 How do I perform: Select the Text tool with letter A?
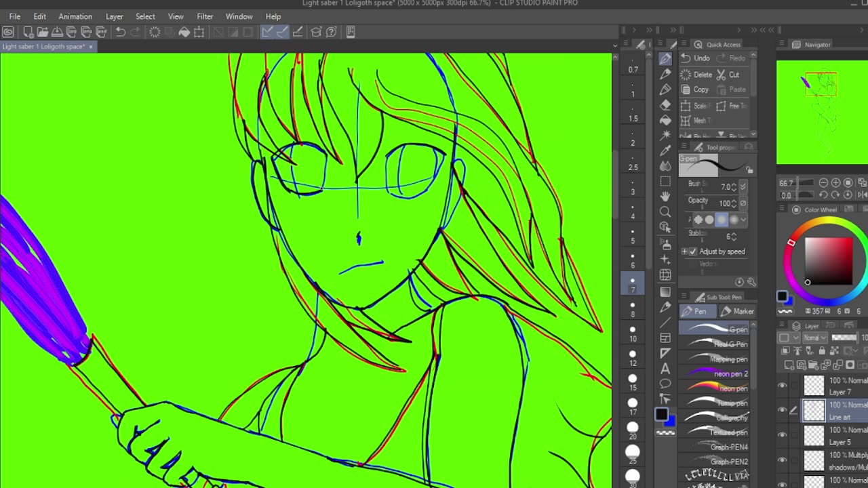tap(665, 368)
